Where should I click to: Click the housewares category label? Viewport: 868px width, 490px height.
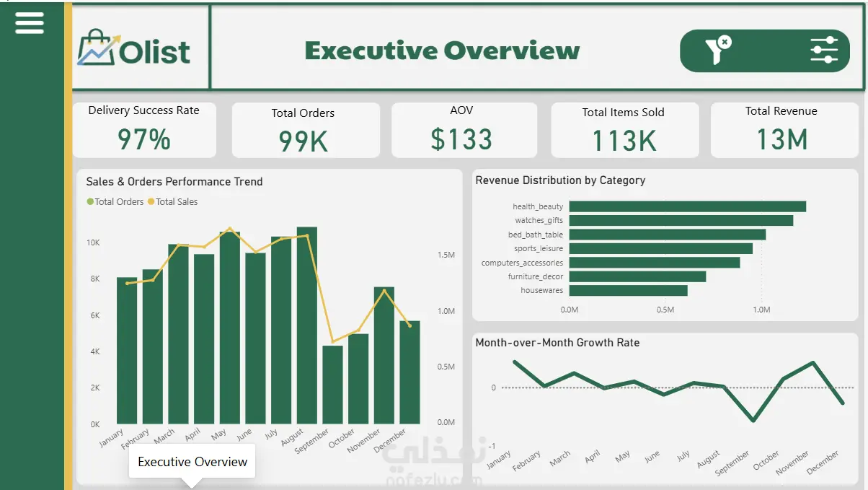(x=542, y=291)
